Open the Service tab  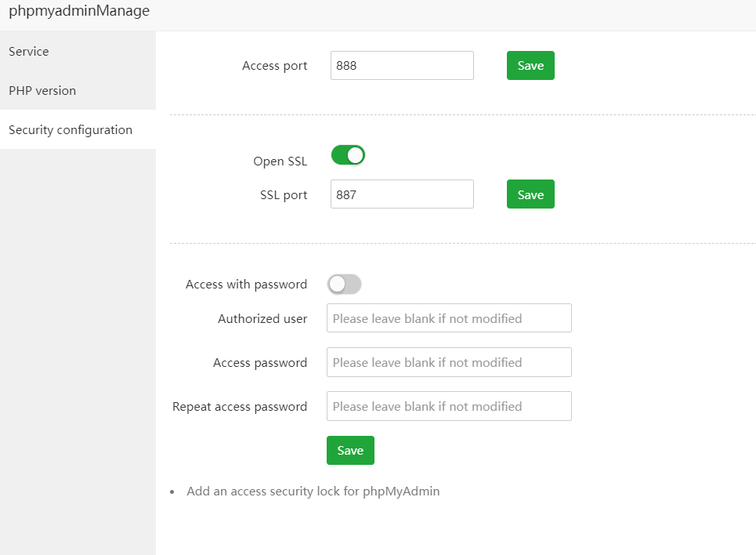(29, 52)
